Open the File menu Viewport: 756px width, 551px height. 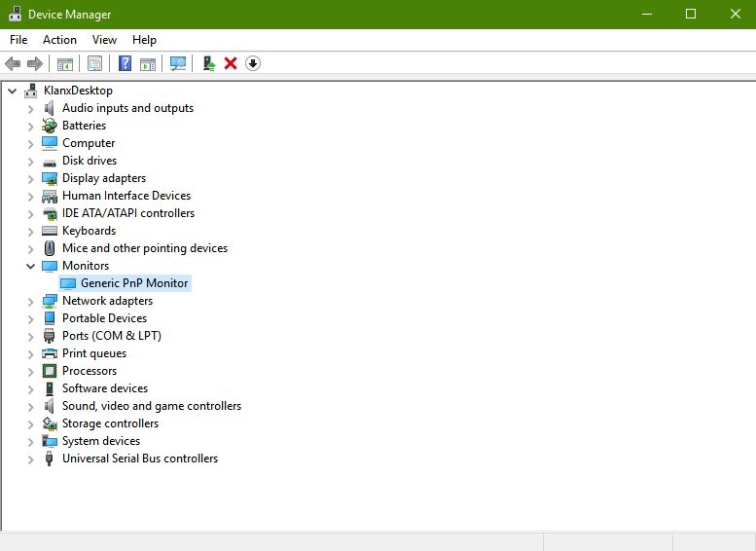(x=18, y=40)
